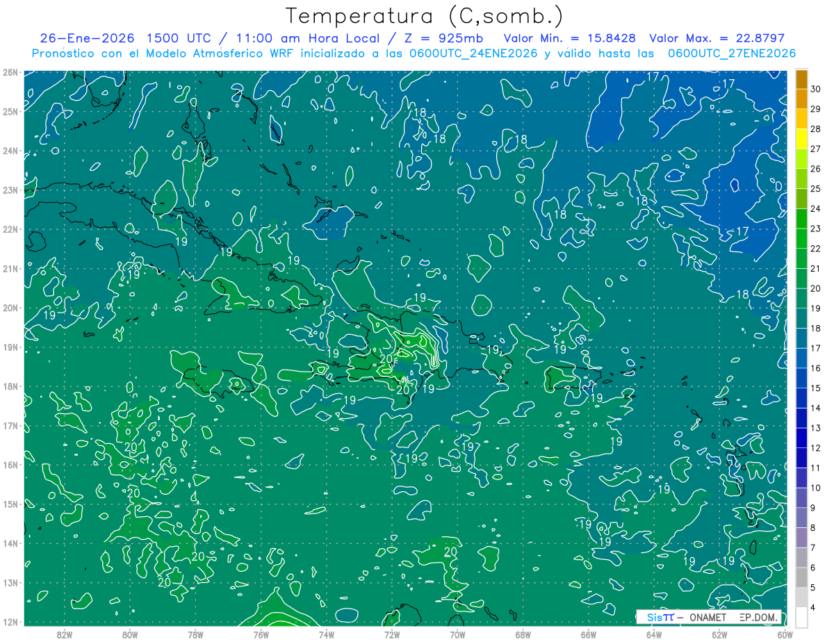Click the "25N" latitude axis label
This screenshot has height=644, width=834.
point(10,111)
